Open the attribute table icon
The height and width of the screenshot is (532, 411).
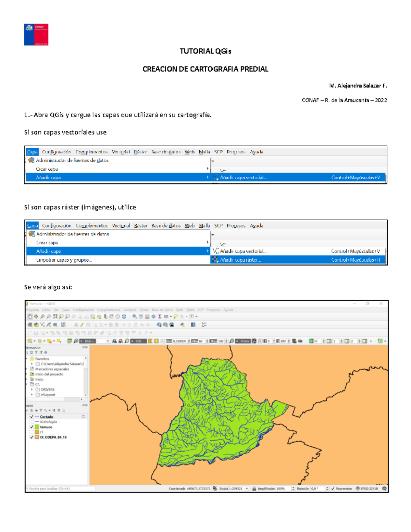click(x=141, y=316)
